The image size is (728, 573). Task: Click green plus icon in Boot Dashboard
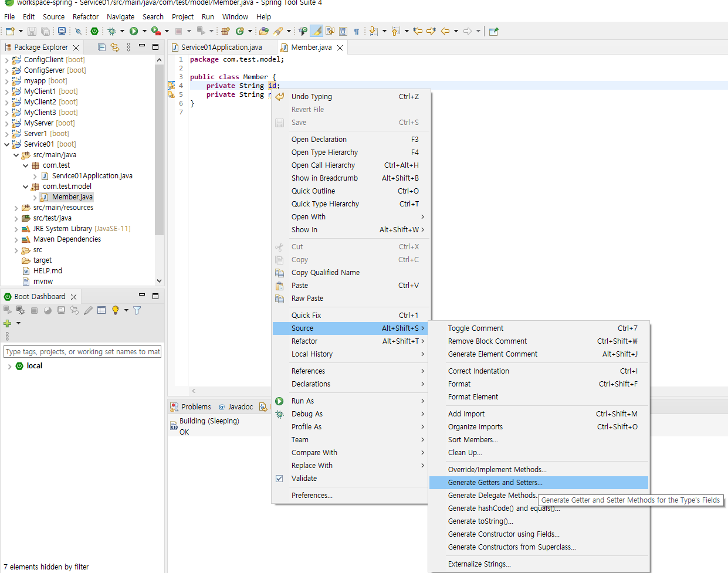8,323
